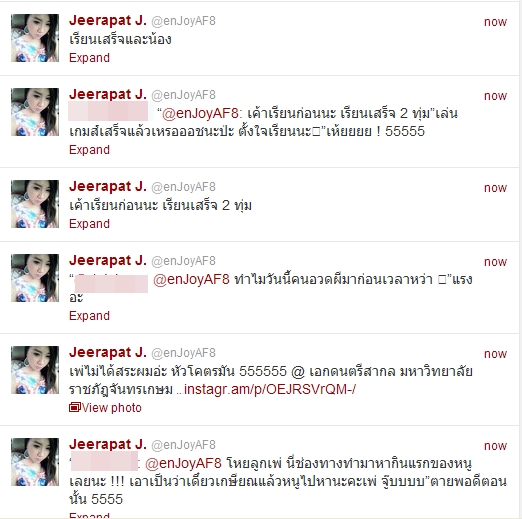
Task: Click the avatar on the third tweet
Action: (x=35, y=204)
